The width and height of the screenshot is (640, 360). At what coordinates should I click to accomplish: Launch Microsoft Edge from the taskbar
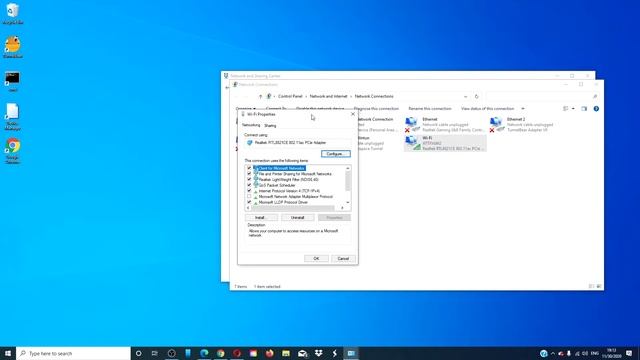204,353
